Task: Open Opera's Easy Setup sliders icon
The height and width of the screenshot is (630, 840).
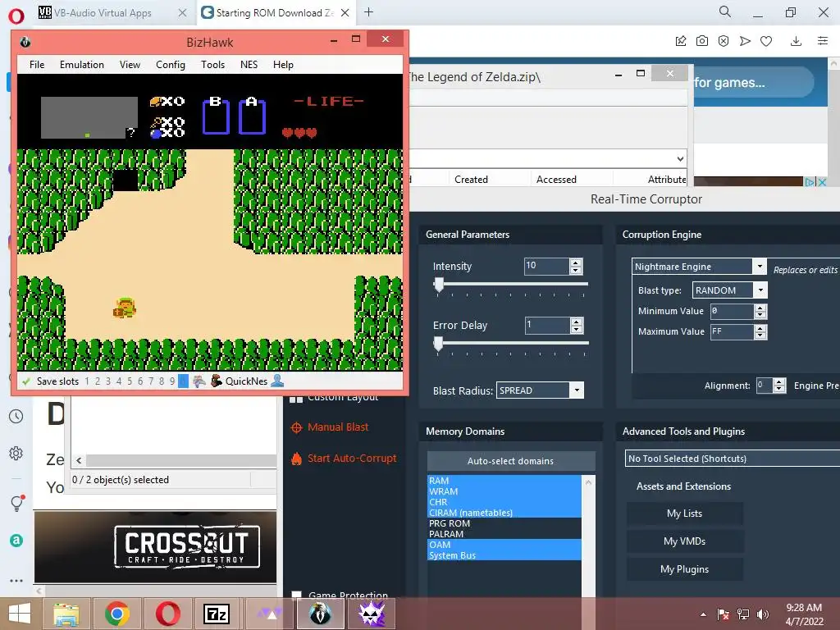Action: (823, 41)
